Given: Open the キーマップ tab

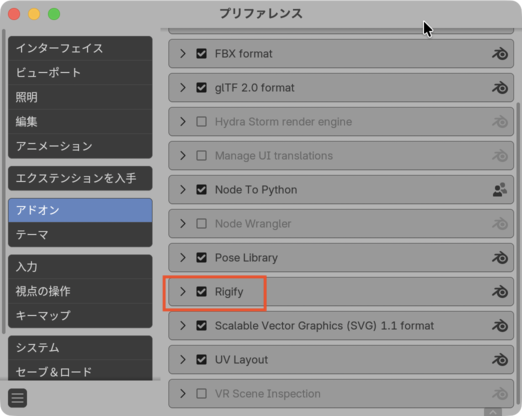Looking at the screenshot, I should click(x=80, y=315).
